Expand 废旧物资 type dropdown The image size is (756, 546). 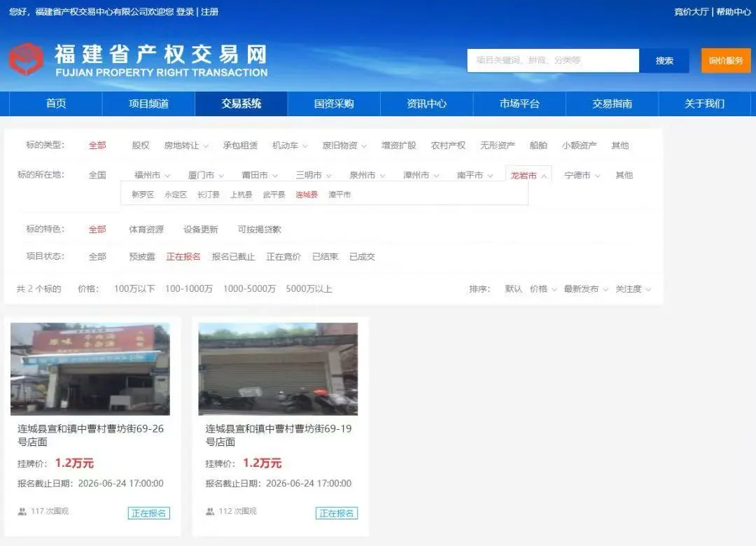click(344, 145)
